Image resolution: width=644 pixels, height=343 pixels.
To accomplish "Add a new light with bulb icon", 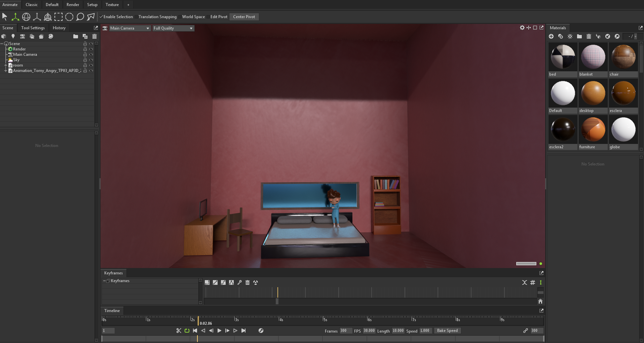I will (13, 36).
